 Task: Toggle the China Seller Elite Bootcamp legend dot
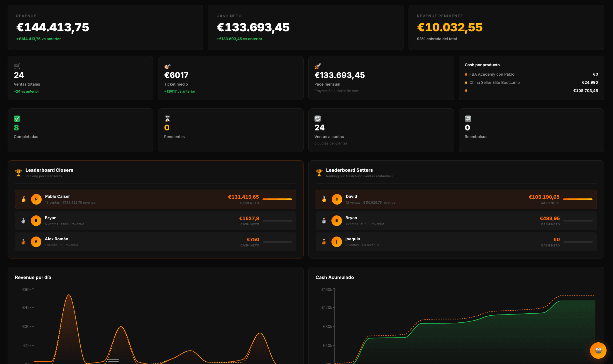point(466,82)
